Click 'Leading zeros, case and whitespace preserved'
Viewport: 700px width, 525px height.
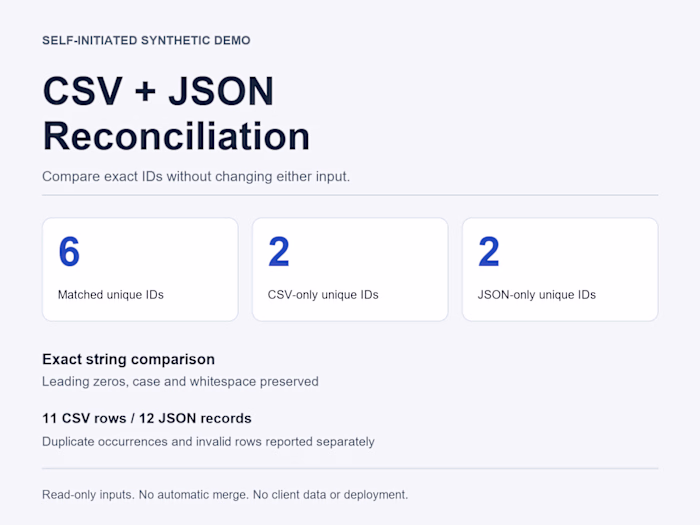click(x=180, y=382)
